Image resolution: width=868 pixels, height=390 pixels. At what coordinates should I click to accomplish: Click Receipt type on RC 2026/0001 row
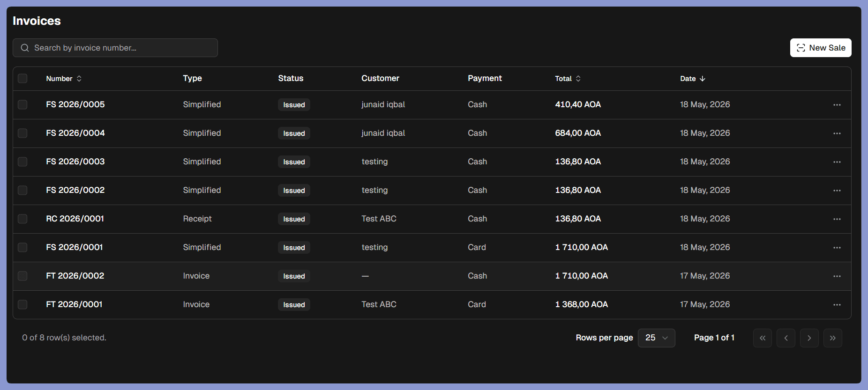(x=197, y=219)
